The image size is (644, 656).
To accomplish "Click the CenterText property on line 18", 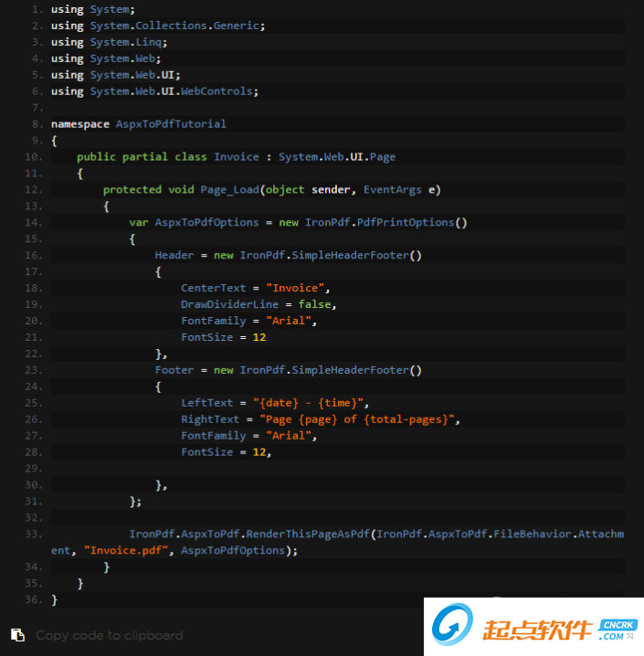I will [x=213, y=288].
